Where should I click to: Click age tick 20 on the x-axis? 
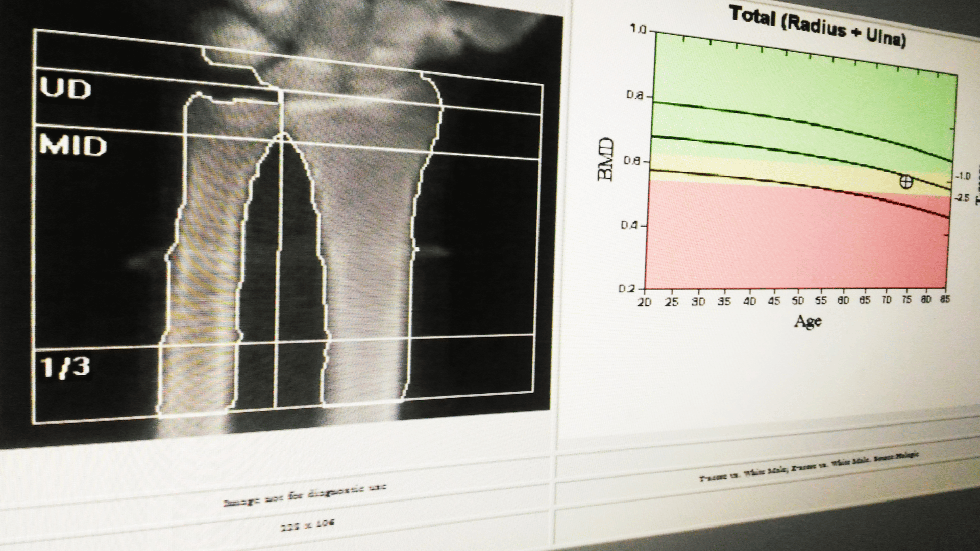(x=644, y=302)
